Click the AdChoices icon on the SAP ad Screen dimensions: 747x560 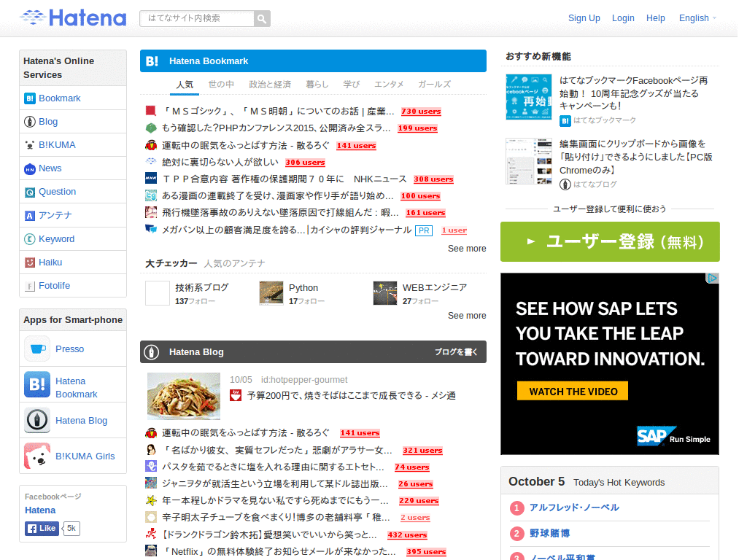pos(712,278)
